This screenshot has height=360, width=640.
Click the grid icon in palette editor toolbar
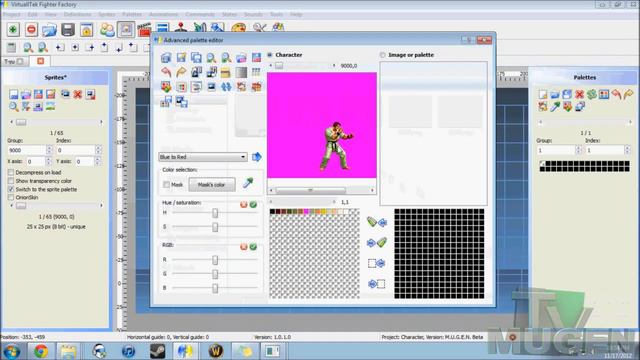(x=256, y=72)
